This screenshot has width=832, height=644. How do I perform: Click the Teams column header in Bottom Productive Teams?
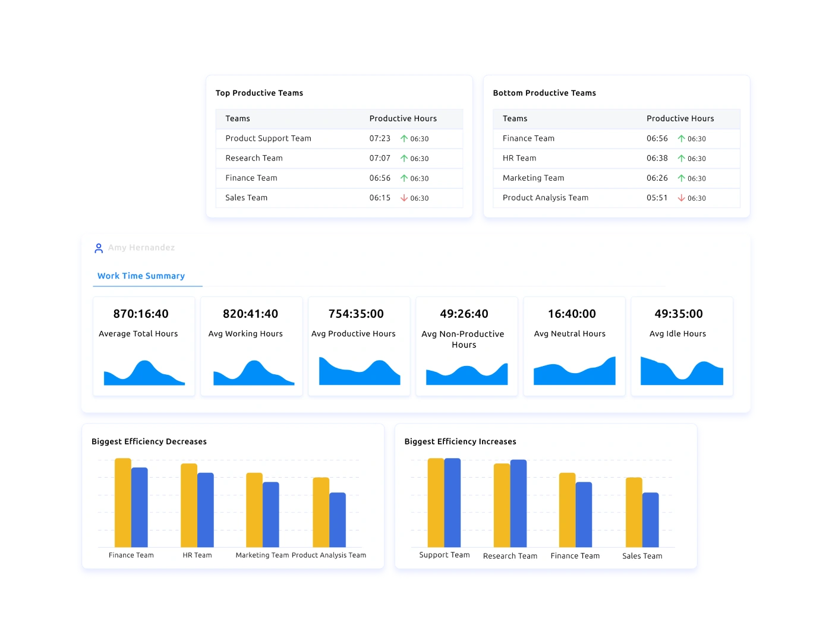(x=514, y=118)
